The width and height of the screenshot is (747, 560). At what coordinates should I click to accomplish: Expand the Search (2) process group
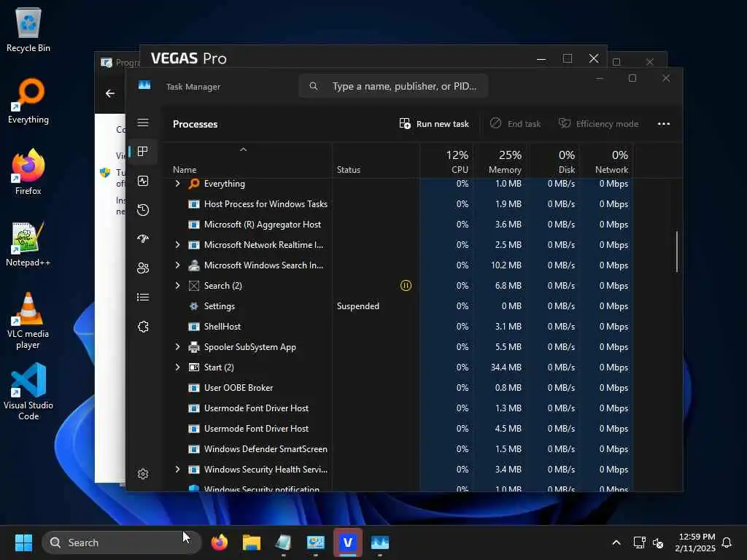click(x=178, y=286)
